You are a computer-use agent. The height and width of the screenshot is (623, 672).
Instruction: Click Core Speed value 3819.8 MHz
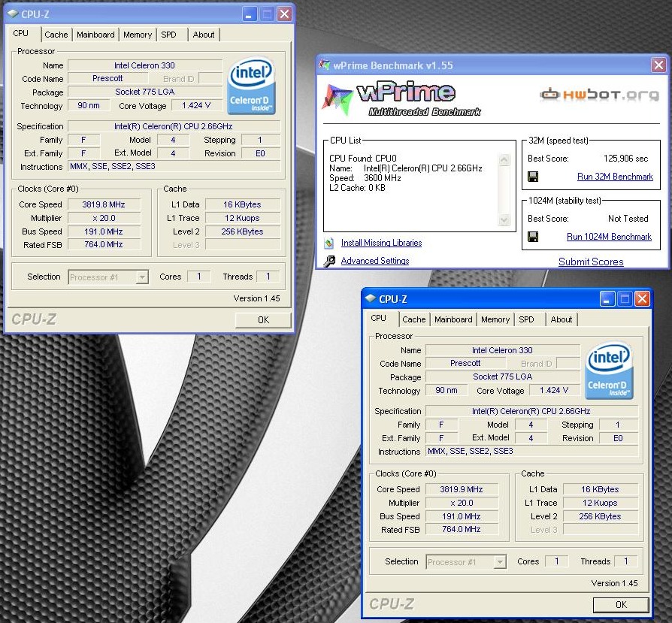[104, 204]
